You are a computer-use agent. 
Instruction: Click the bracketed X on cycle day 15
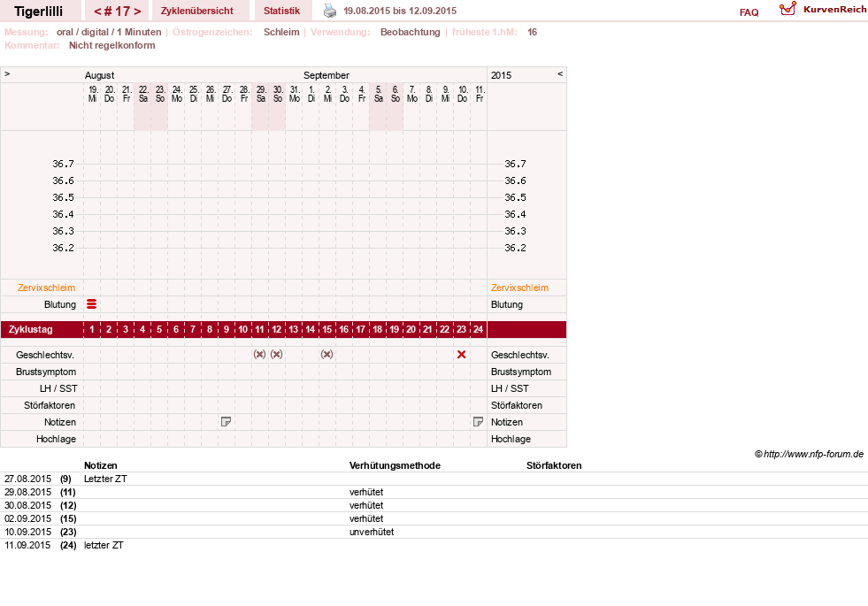pyautogui.click(x=327, y=354)
